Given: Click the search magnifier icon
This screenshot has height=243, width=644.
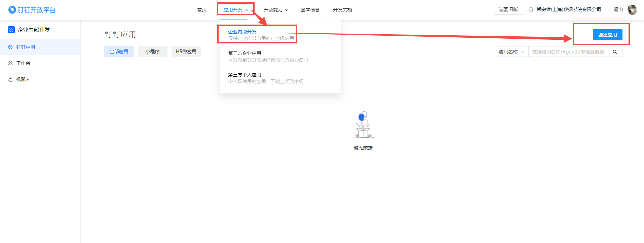Looking at the screenshot, I should coord(615,52).
